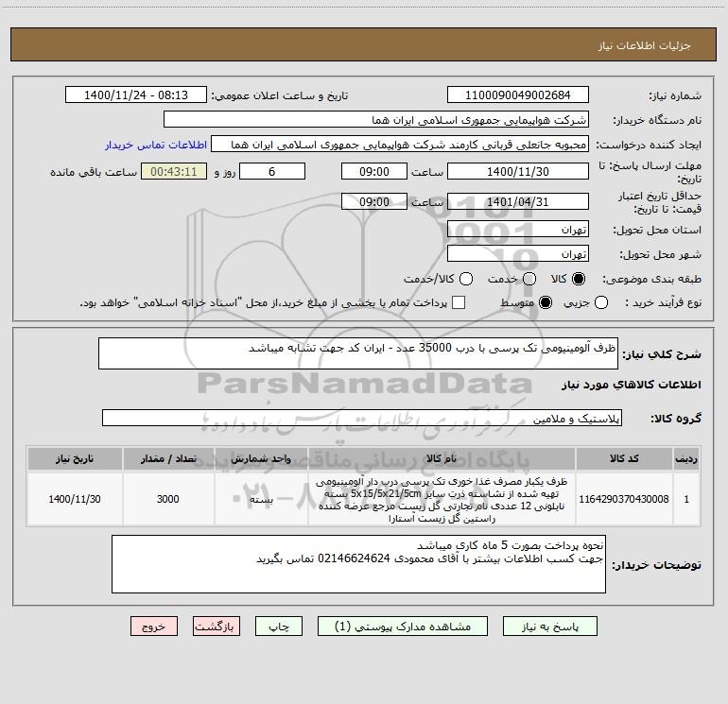Image resolution: width=728 pixels, height=704 pixels.
Task: Select the کالا/خدمت radio option
Action: coord(466,279)
